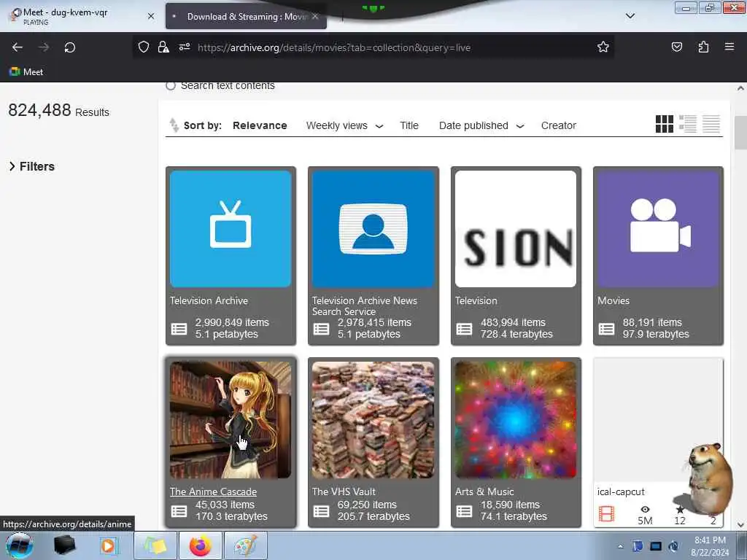Viewport: 747px width, 560px height.
Task: Open the sticky notes taskbar icon
Action: click(x=155, y=545)
